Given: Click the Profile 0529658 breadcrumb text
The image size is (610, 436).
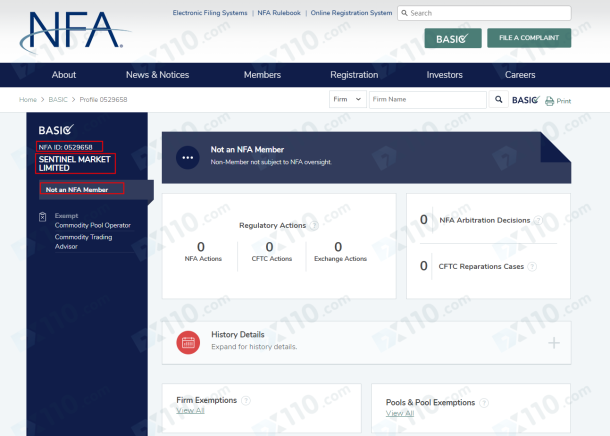Looking at the screenshot, I should (103, 100).
